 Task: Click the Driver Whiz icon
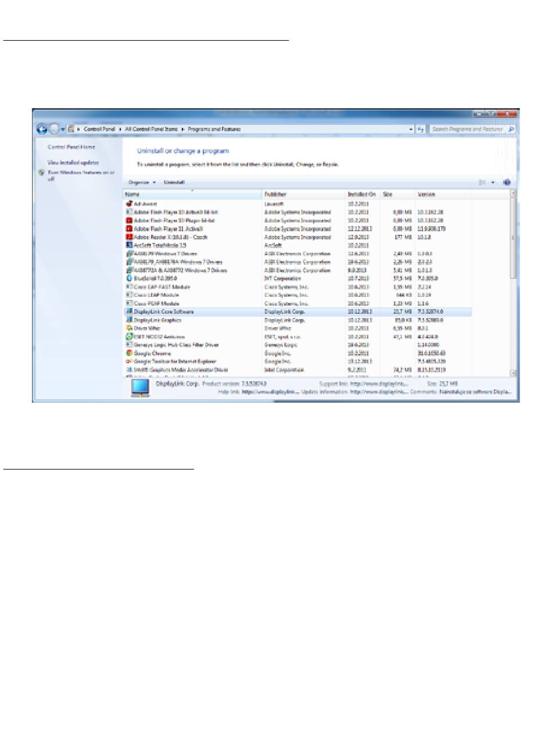point(129,328)
